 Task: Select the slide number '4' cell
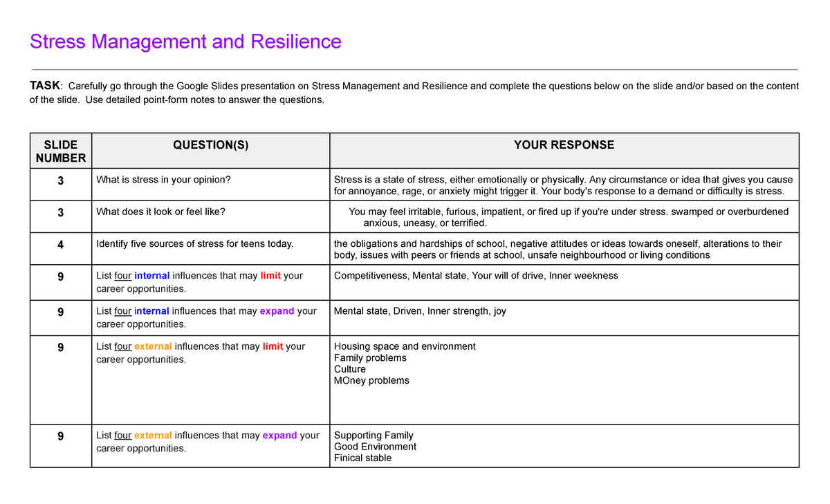[61, 245]
